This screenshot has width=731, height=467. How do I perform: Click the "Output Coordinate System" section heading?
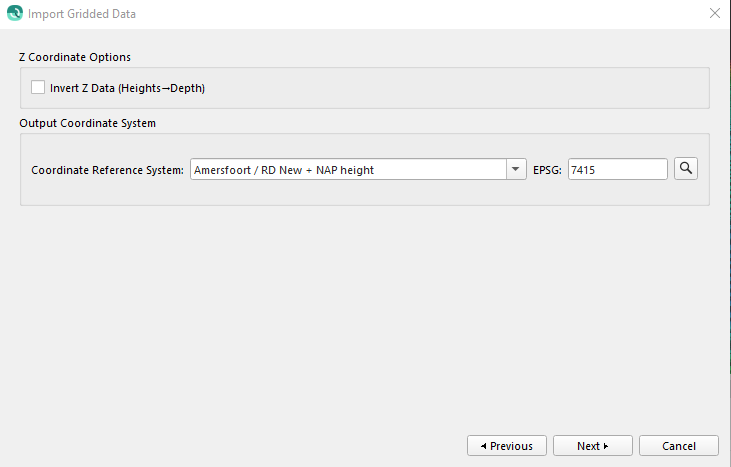pyautogui.click(x=87, y=123)
